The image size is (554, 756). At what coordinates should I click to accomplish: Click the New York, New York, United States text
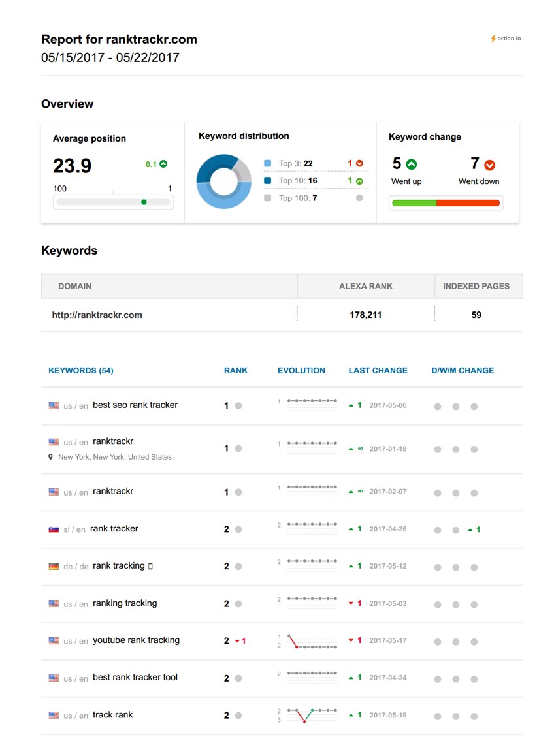tap(115, 457)
